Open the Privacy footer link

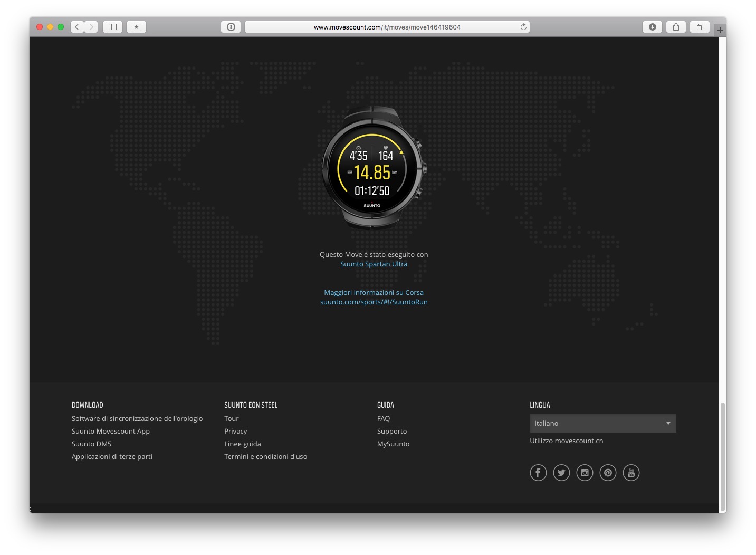pos(235,431)
